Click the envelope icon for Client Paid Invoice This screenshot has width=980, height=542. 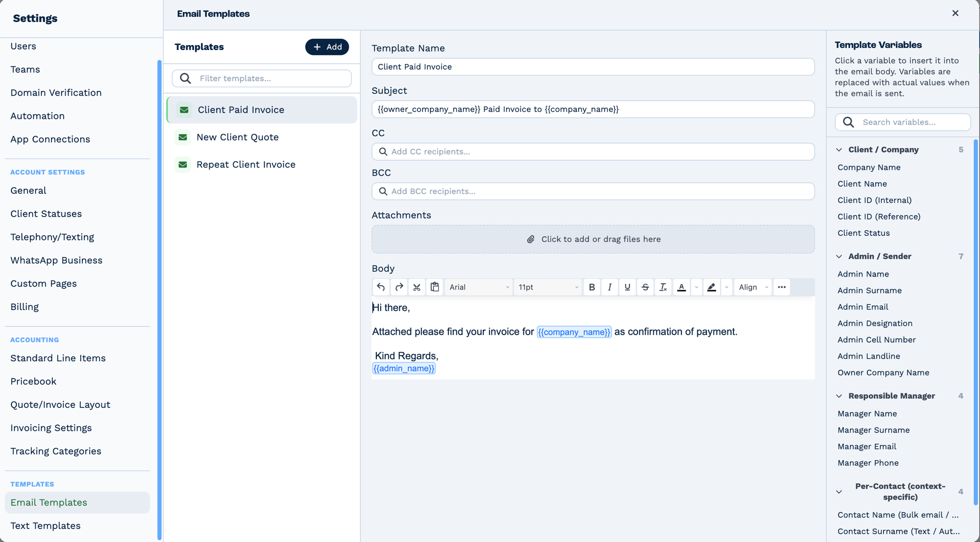[x=184, y=110]
